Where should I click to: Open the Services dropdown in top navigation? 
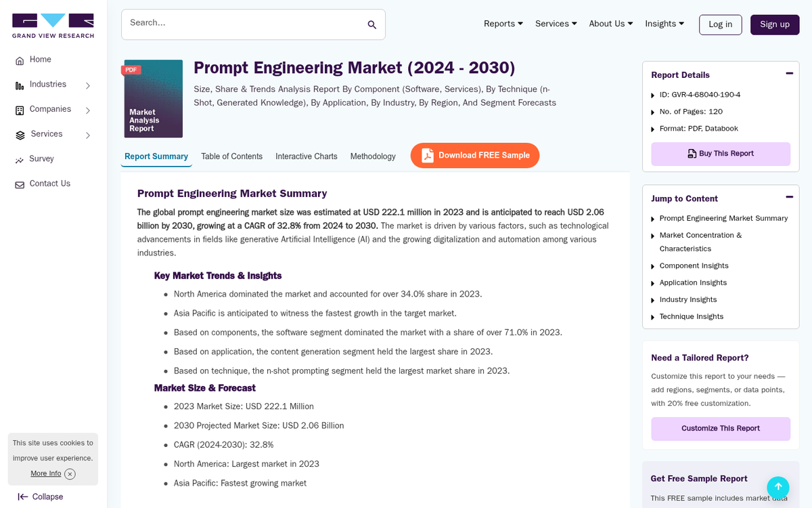[556, 24]
